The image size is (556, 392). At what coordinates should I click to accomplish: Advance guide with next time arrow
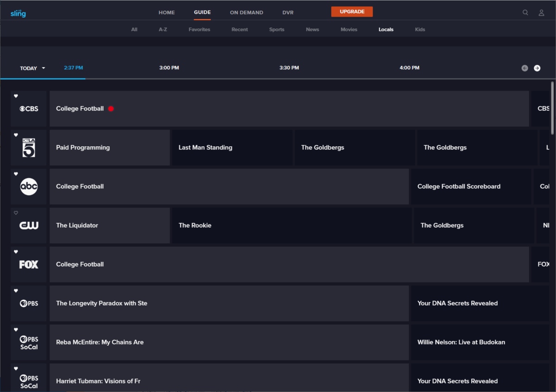click(x=537, y=68)
